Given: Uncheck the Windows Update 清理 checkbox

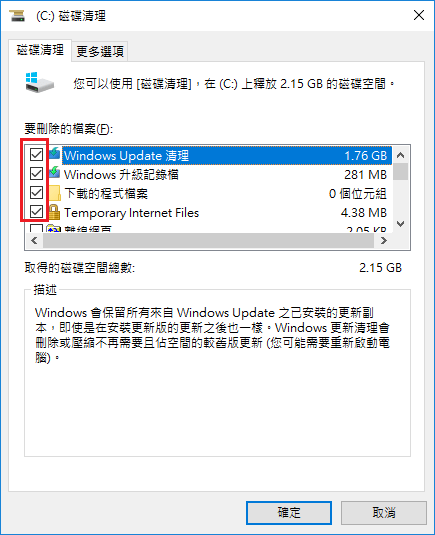Looking at the screenshot, I should coord(36,155).
